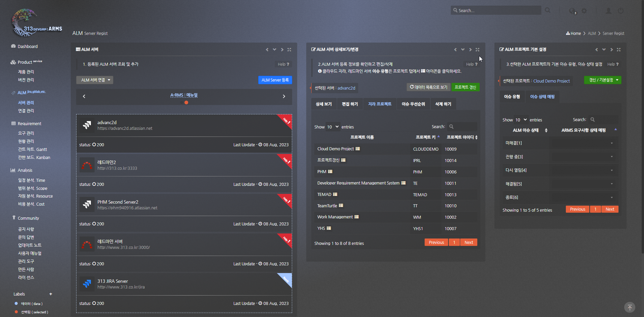The height and width of the screenshot is (317, 644).
Task: Switch to the 이슈 우선순위 tab
Action: (413, 104)
